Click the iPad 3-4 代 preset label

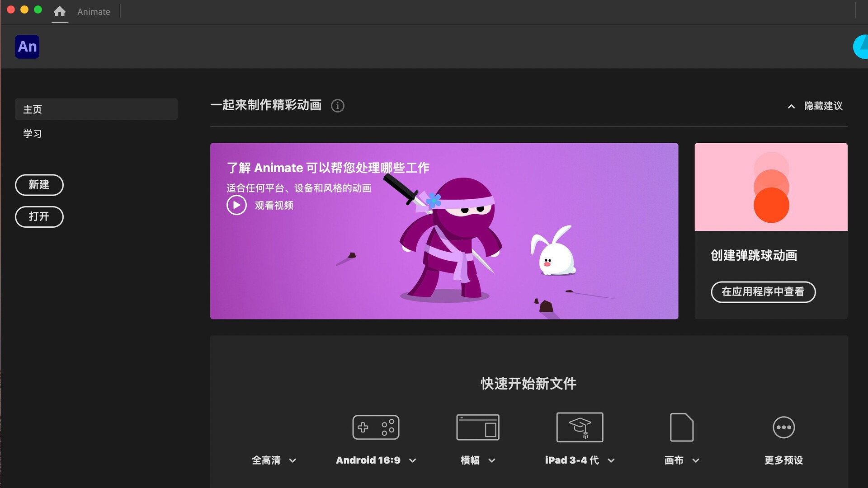572,460
